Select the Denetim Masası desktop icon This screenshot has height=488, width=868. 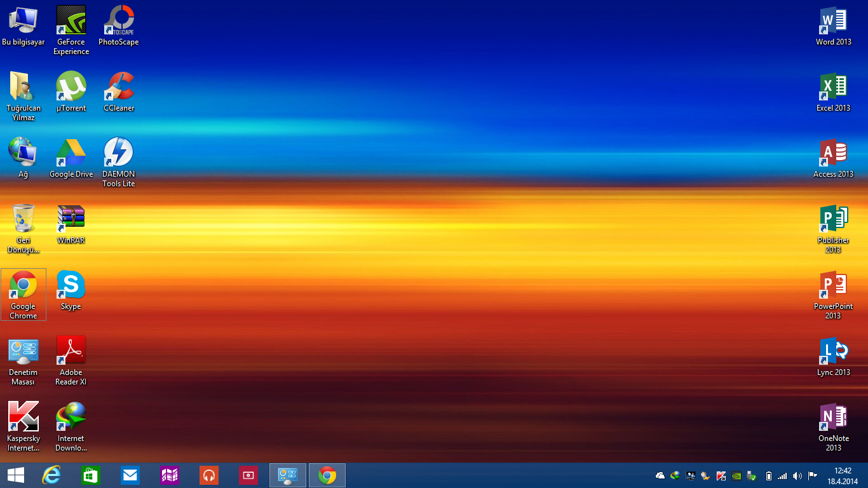click(23, 361)
